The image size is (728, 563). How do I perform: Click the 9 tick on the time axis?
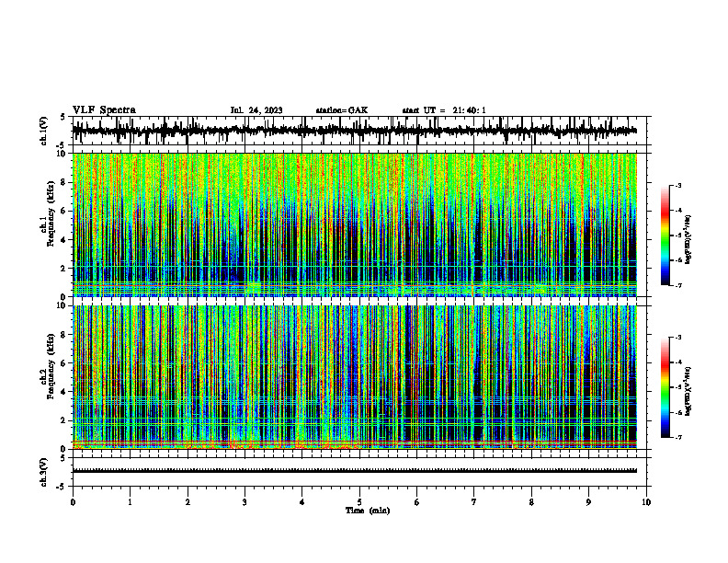tap(588, 502)
